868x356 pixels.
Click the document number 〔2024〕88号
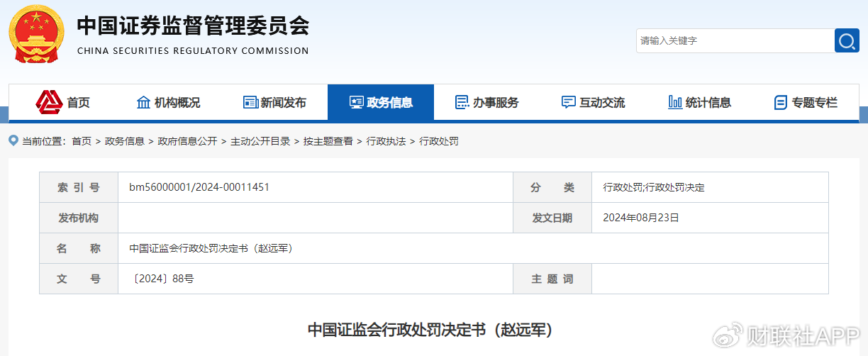coord(162,279)
